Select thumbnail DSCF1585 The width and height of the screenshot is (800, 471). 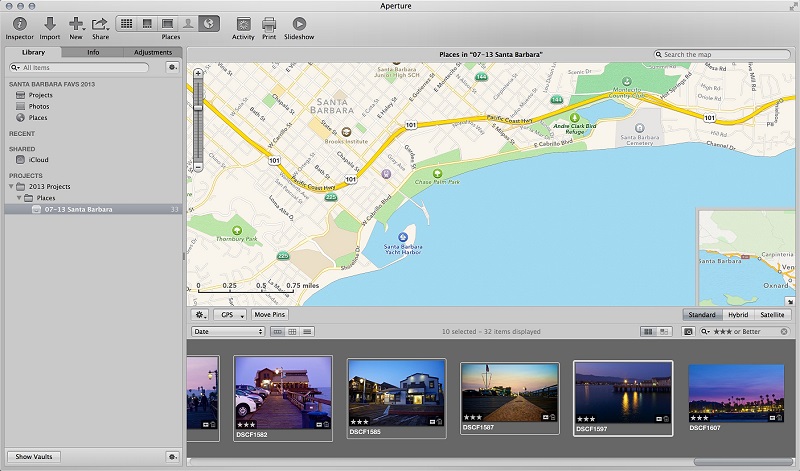pos(396,398)
